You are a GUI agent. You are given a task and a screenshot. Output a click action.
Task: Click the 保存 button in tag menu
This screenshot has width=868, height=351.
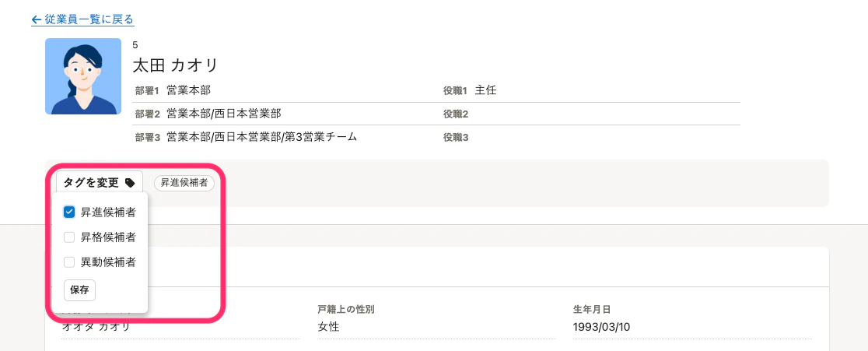79,290
